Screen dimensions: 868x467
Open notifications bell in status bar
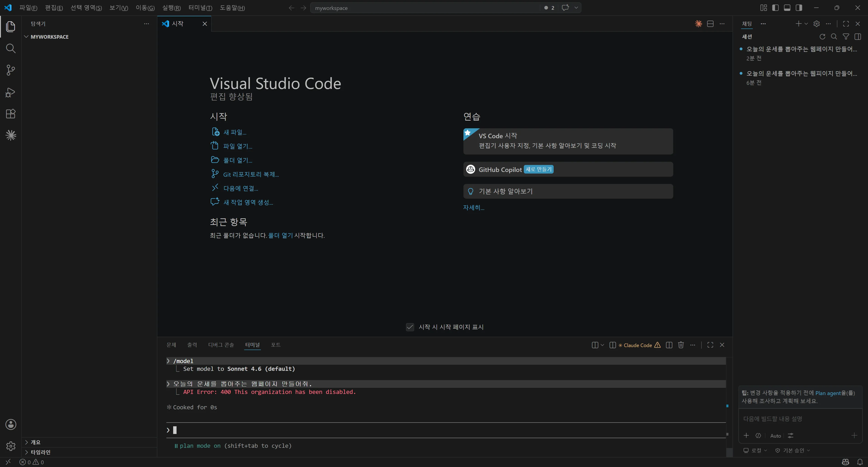[860, 462]
